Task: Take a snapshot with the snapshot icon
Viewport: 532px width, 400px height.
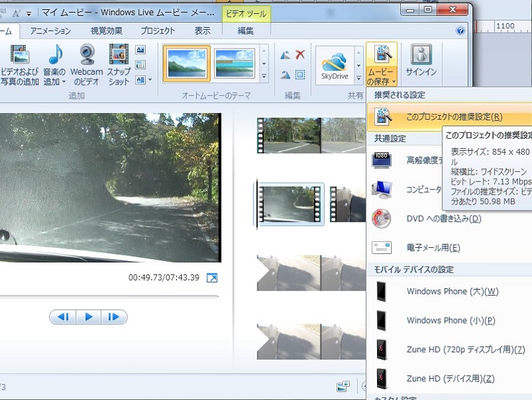Action: pyautogui.click(x=118, y=54)
